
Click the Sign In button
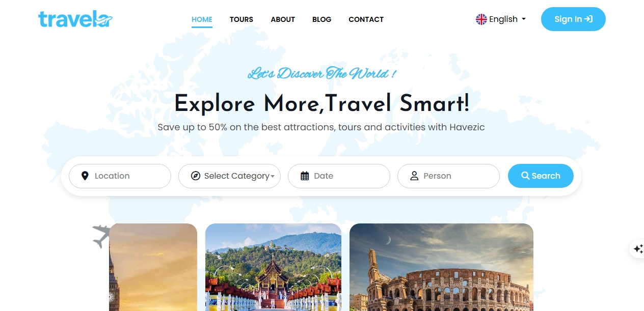[573, 19]
